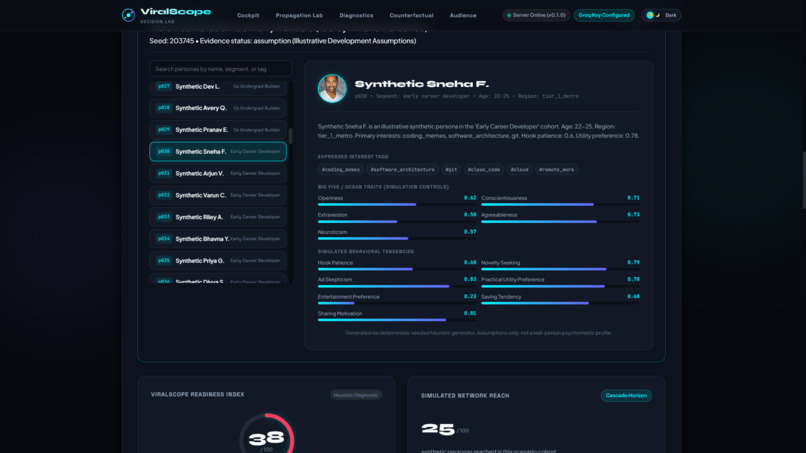Select persona Synthetic Pranav E.

(218, 130)
